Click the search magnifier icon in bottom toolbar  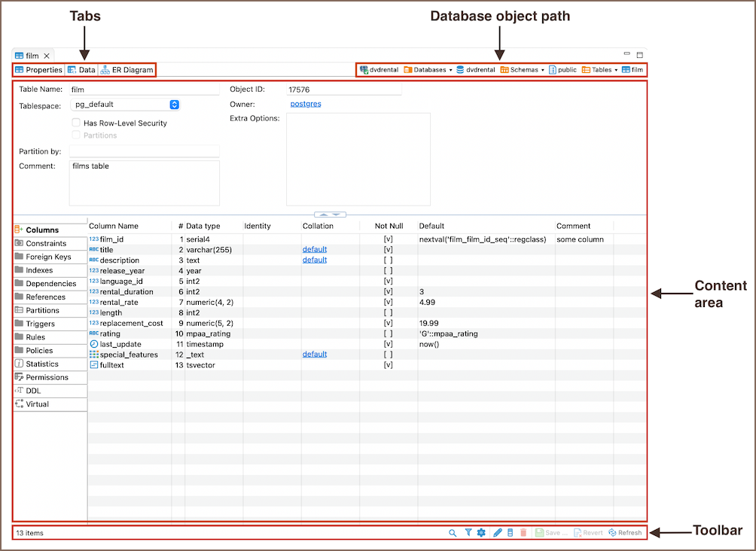(453, 533)
